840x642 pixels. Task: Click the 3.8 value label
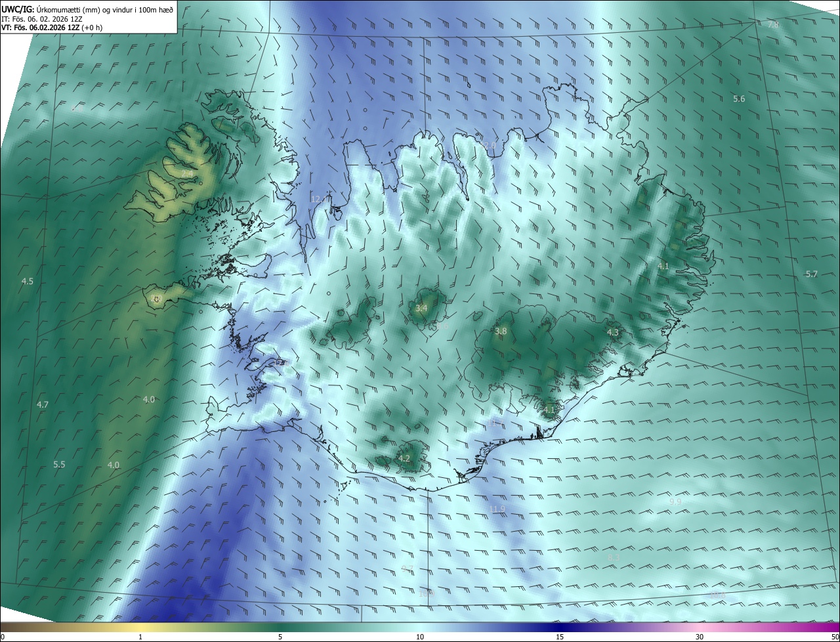(501, 332)
